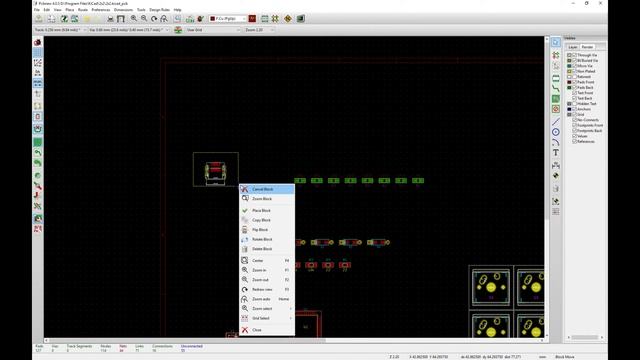Switch units to inches in left toolbar
Screen dimensions: 640x360
pyautogui.click(x=38, y=73)
